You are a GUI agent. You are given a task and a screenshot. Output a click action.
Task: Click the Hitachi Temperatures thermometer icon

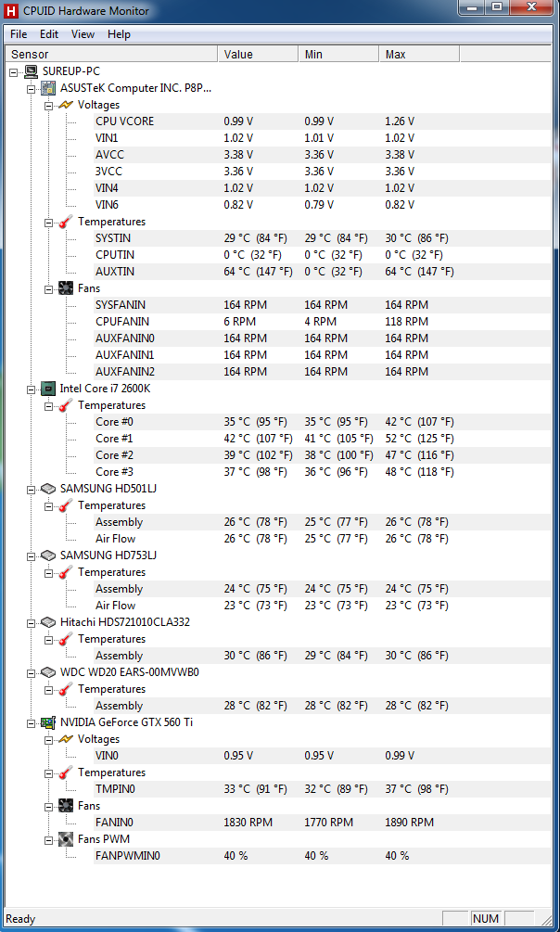click(x=66, y=639)
